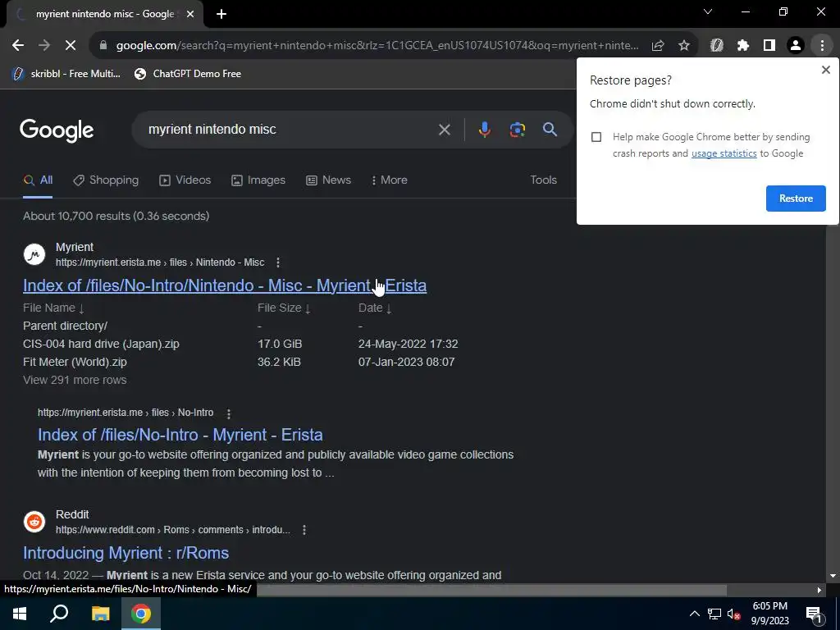Open the usage statistics link
Image resolution: width=840 pixels, height=630 pixels.
724,153
